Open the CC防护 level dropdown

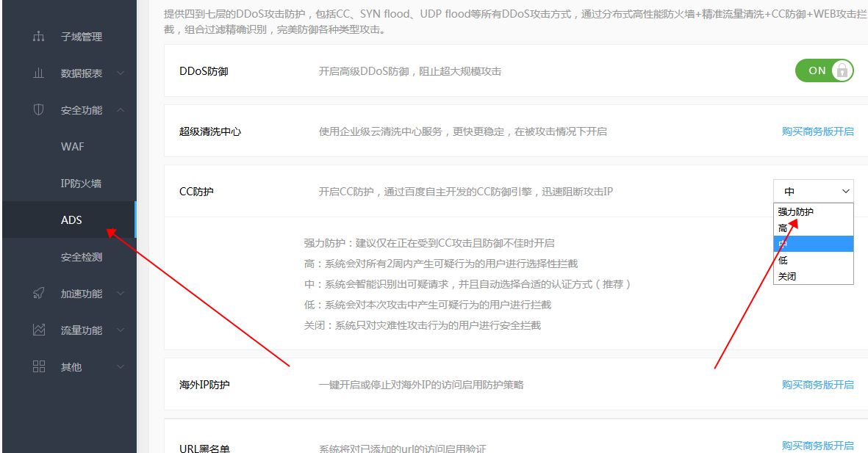(x=813, y=191)
